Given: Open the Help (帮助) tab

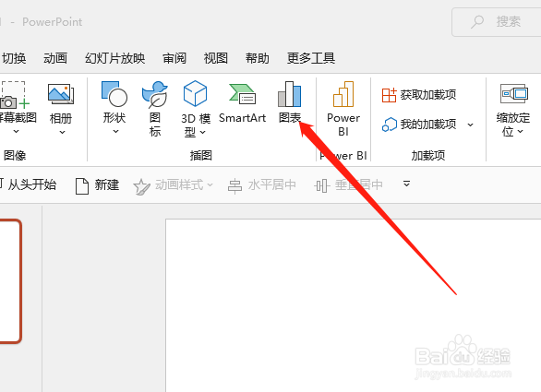Looking at the screenshot, I should [x=257, y=58].
